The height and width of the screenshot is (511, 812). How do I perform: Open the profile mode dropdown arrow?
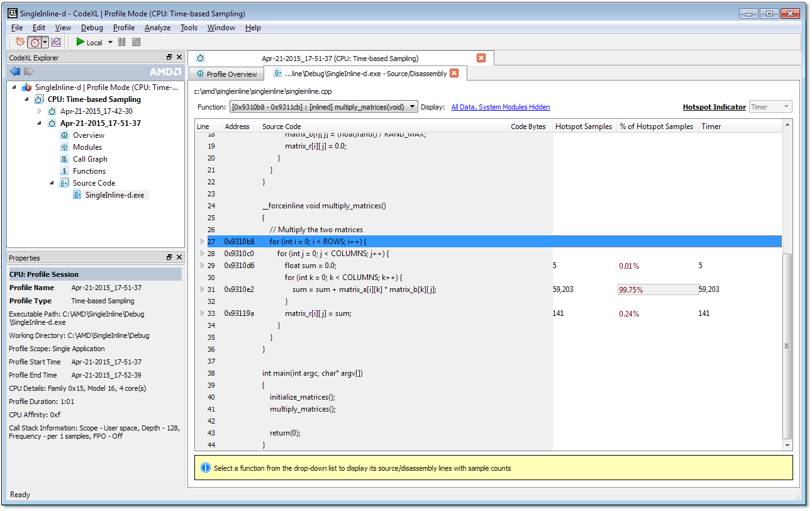click(x=45, y=42)
